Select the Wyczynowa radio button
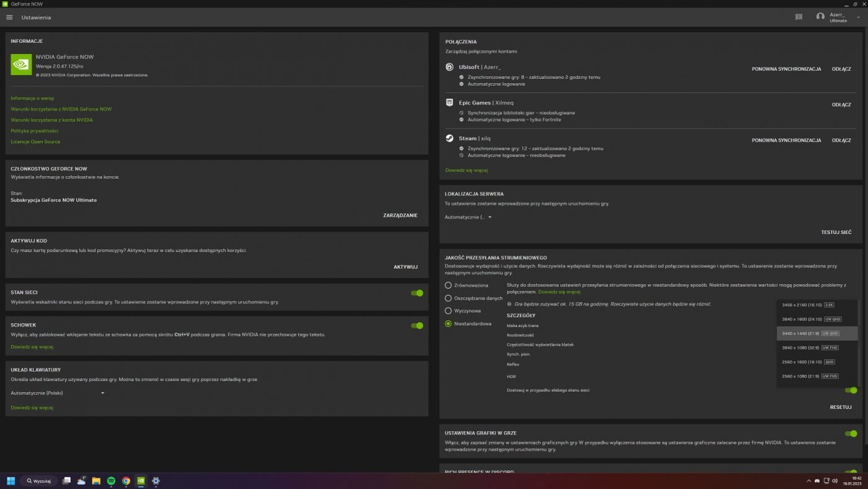Screen dimensions: 868x489 coord(448,310)
